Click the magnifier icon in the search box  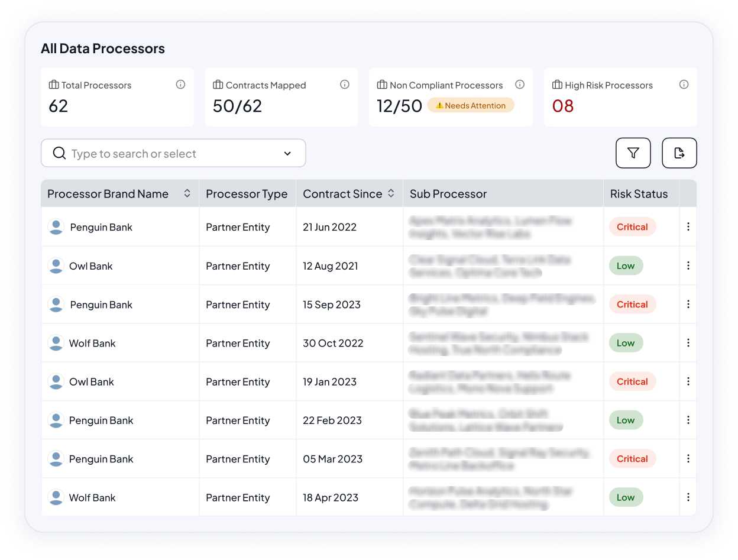[x=59, y=153]
